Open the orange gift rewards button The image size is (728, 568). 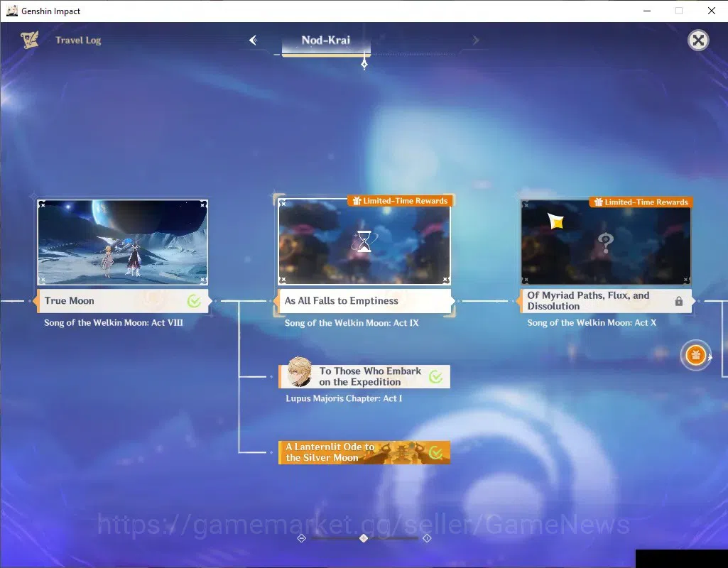[x=695, y=356]
